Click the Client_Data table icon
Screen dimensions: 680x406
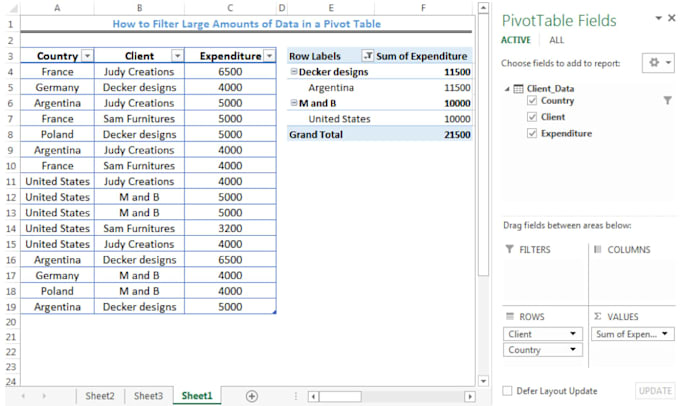pos(520,89)
